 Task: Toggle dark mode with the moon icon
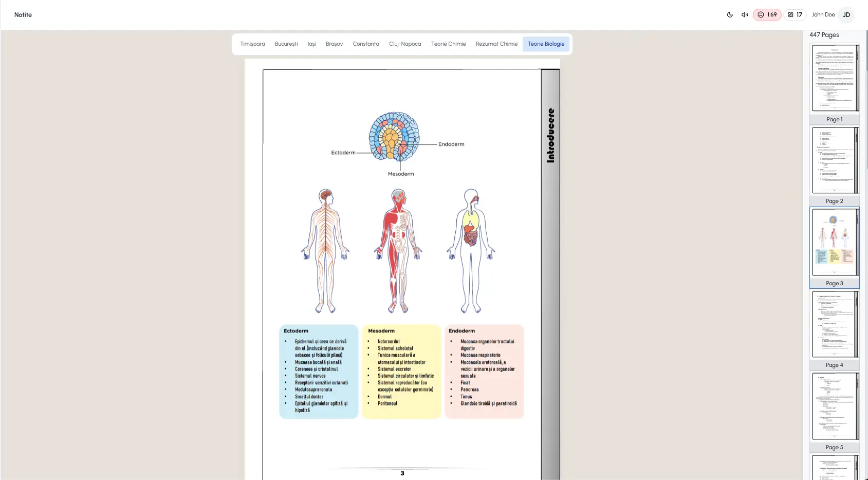pyautogui.click(x=730, y=15)
